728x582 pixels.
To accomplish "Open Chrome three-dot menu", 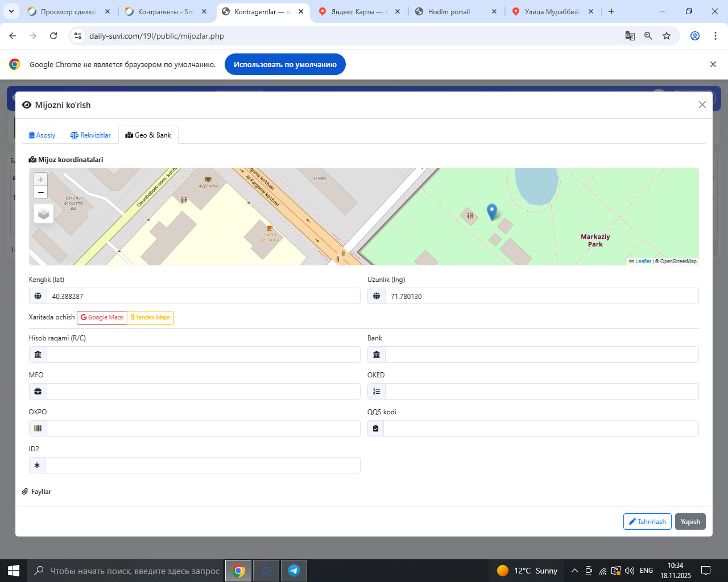I will [715, 36].
